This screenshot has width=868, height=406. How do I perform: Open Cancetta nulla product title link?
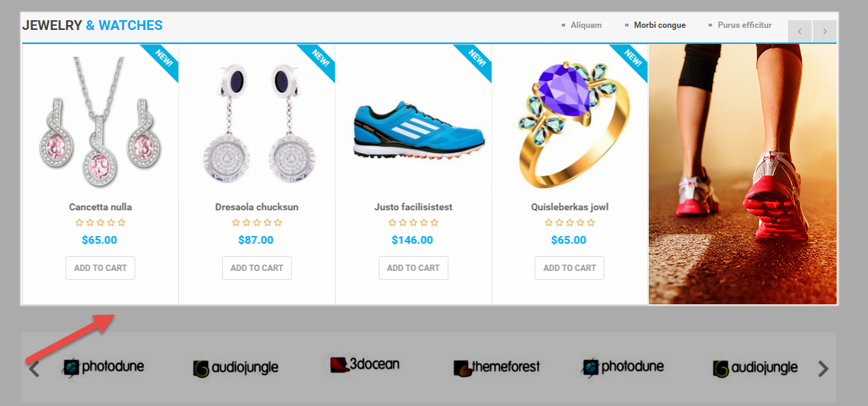[100, 207]
